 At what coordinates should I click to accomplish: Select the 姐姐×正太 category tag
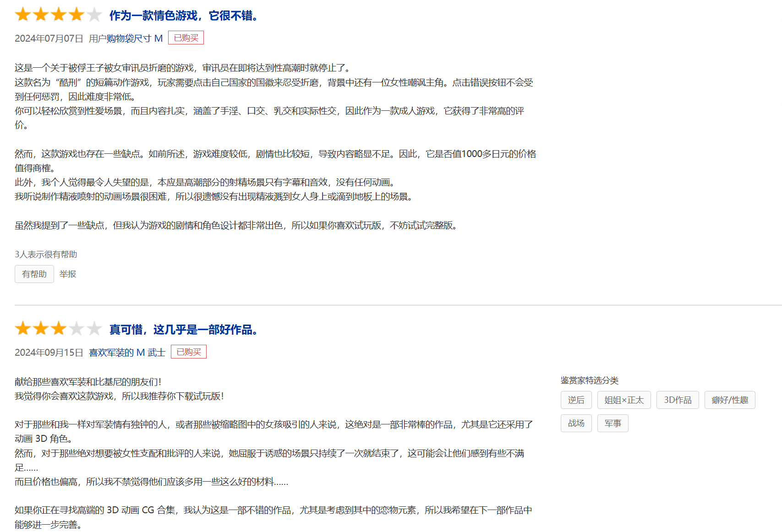(624, 400)
